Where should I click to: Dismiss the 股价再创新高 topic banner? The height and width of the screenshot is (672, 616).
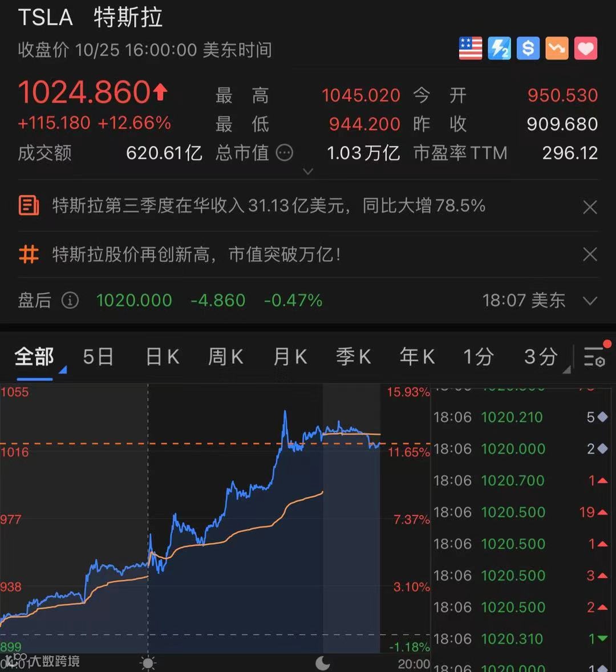[x=590, y=254]
